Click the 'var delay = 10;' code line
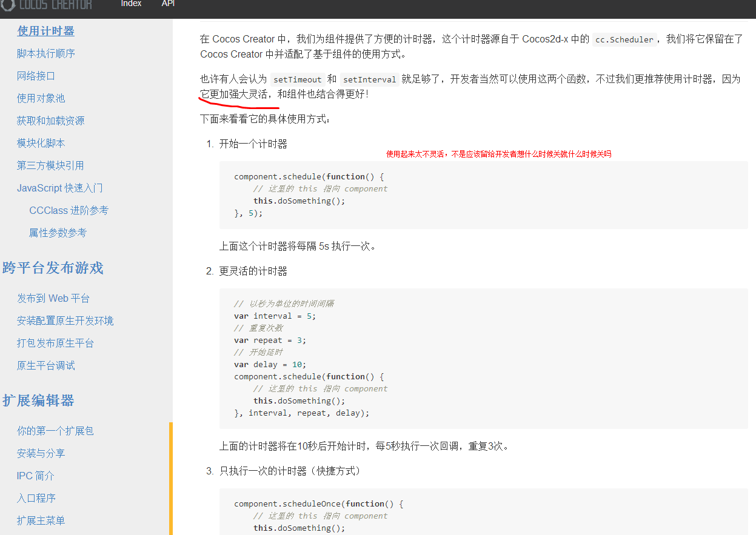The height and width of the screenshot is (535, 756). [x=270, y=364]
